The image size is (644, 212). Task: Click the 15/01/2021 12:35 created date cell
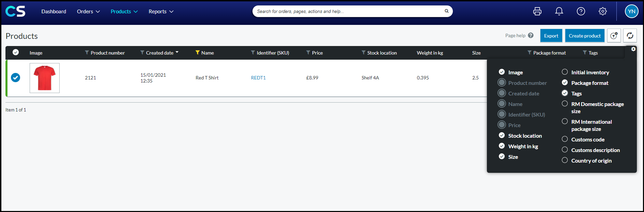(x=153, y=78)
